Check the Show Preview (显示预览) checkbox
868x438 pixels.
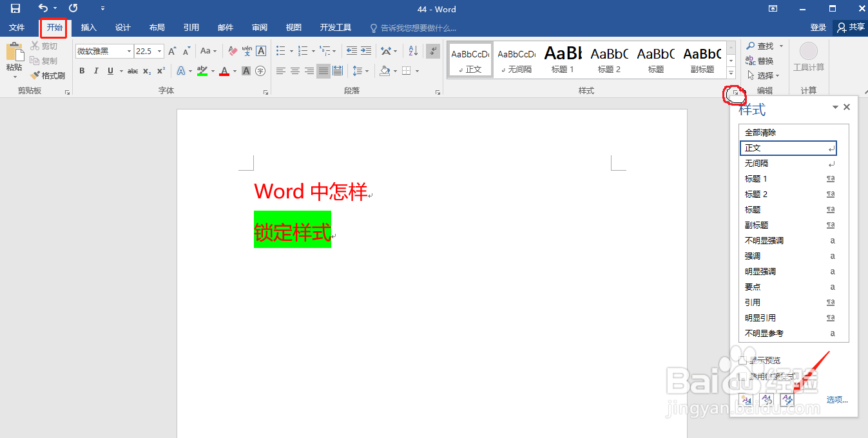tap(744, 361)
